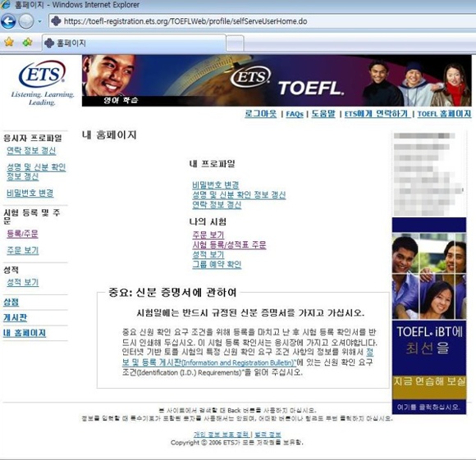Screen dimensions: 476x460
Task: Click 성적 보기 under 나의 시험
Action: coord(208,254)
